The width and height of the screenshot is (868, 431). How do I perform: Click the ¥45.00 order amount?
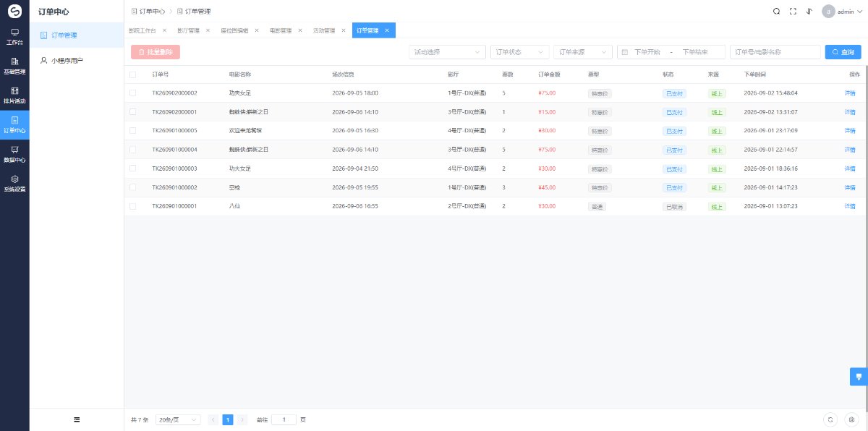click(547, 187)
